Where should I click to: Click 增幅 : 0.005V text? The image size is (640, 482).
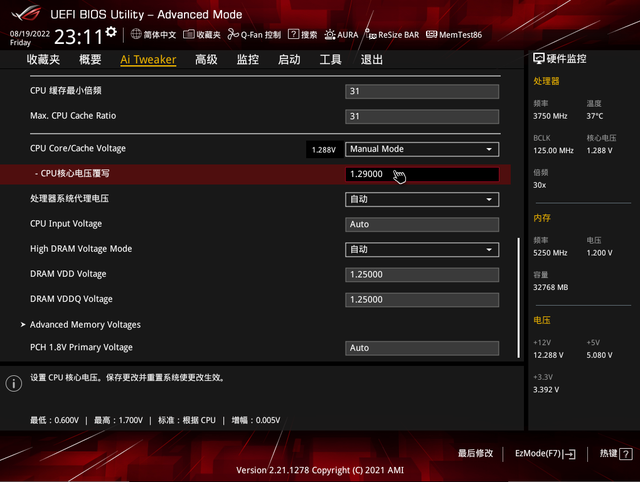pyautogui.click(x=256, y=420)
